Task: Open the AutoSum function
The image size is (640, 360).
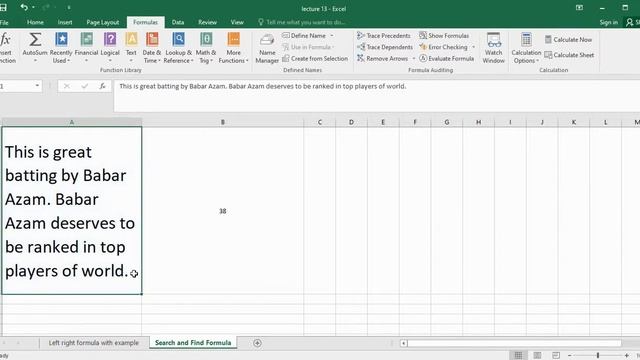Action: pyautogui.click(x=35, y=48)
